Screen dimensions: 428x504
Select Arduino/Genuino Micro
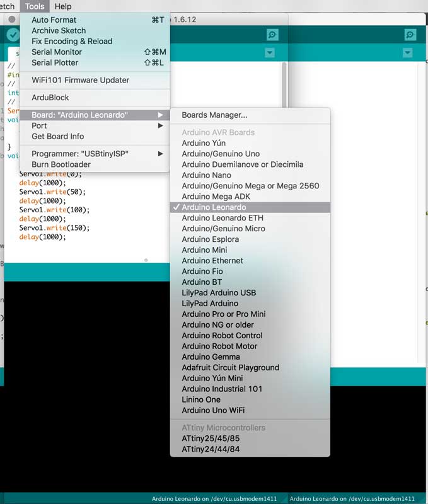click(250, 229)
